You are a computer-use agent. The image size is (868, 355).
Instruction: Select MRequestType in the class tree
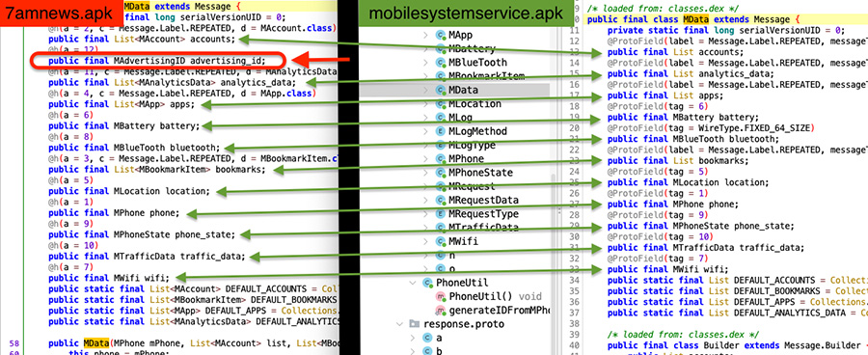pos(484,214)
